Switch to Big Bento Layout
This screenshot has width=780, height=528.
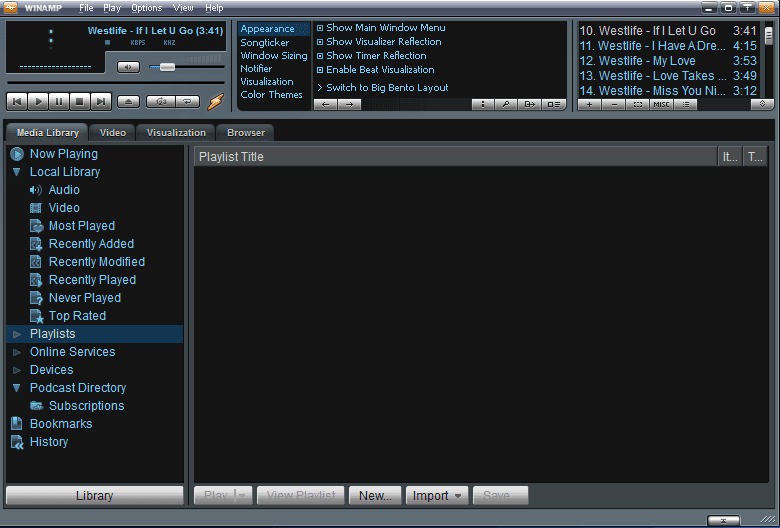(383, 88)
